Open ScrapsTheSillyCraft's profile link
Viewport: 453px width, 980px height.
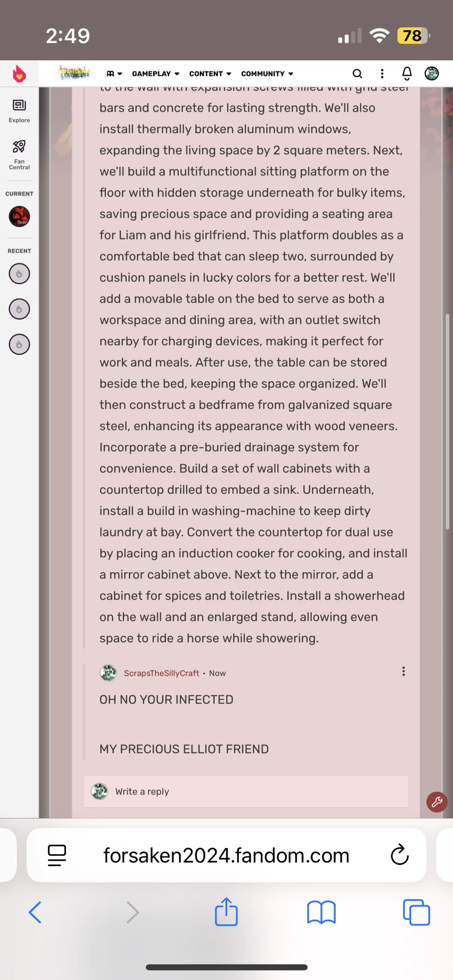pos(161,673)
